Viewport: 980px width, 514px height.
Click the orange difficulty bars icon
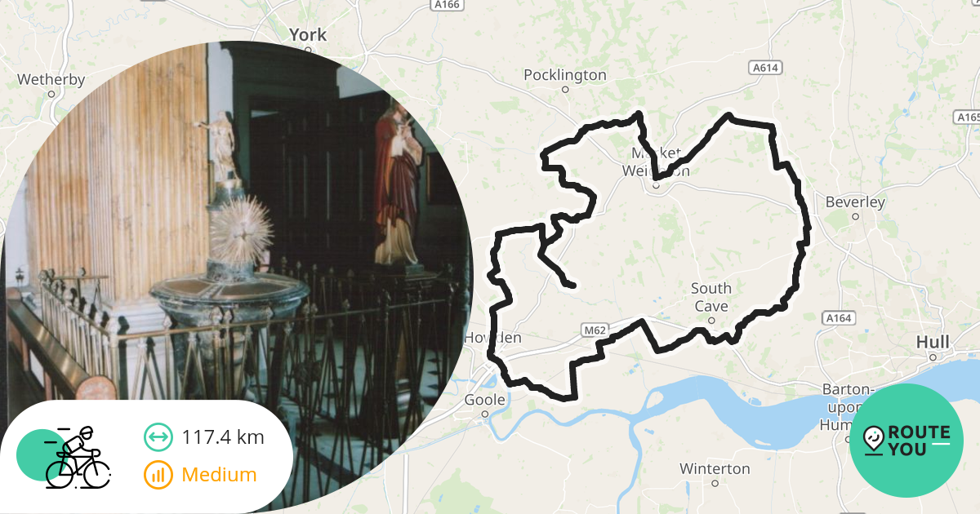click(158, 475)
